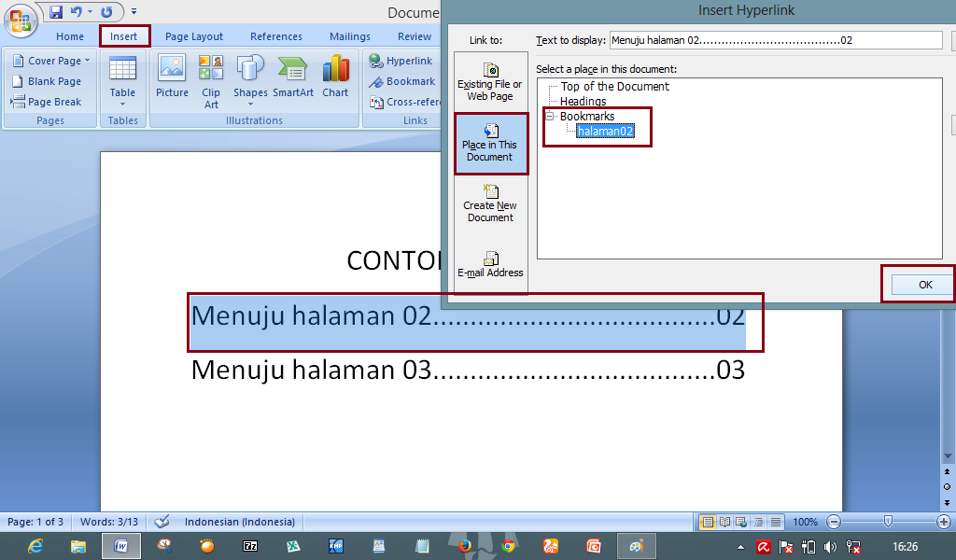Open the Cross-reference tool

(408, 101)
